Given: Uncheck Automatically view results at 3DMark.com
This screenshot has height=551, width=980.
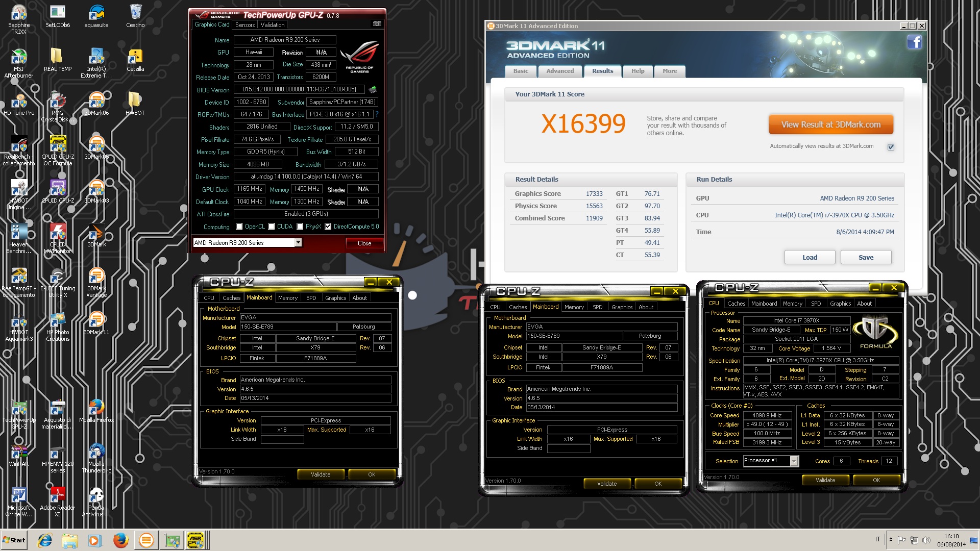Looking at the screenshot, I should [891, 147].
